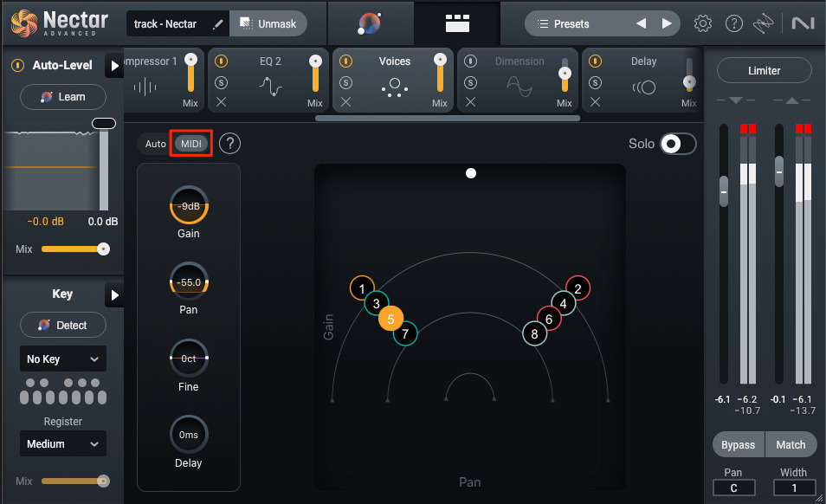Adjust Auto-Level Mix slider handle
Viewport: 826px width, 504px height.
(x=103, y=249)
